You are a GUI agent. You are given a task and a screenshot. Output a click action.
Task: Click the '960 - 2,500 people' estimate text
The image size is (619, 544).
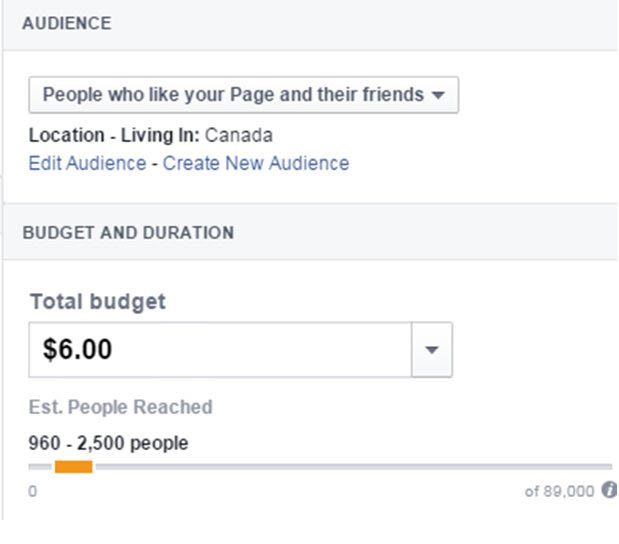pyautogui.click(x=108, y=443)
